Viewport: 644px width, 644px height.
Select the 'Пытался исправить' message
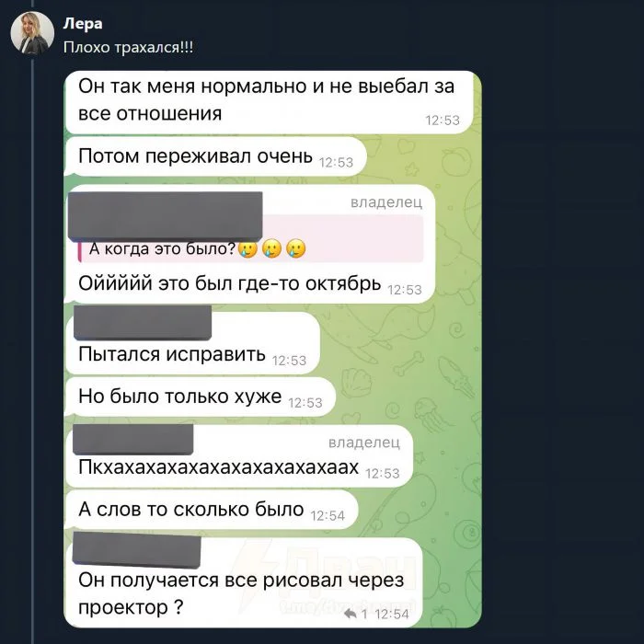click(192, 343)
